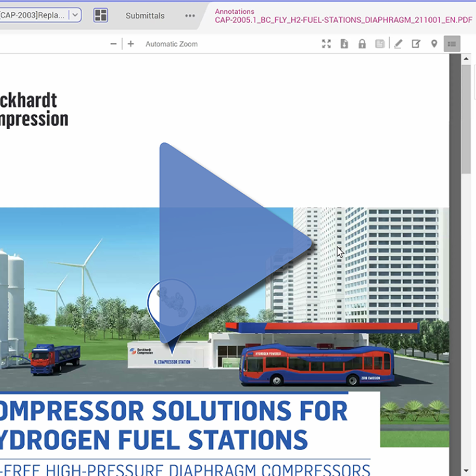Click the edit note annotation icon
Screen dimensions: 476x476
click(416, 44)
